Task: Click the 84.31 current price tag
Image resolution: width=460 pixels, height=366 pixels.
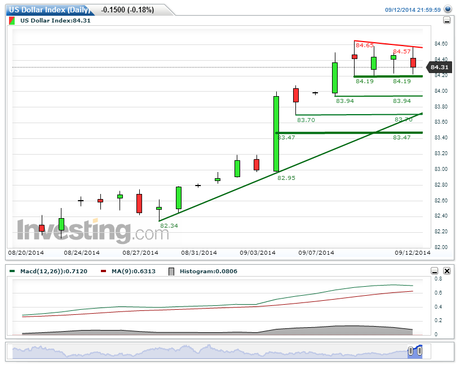Action: pos(439,67)
